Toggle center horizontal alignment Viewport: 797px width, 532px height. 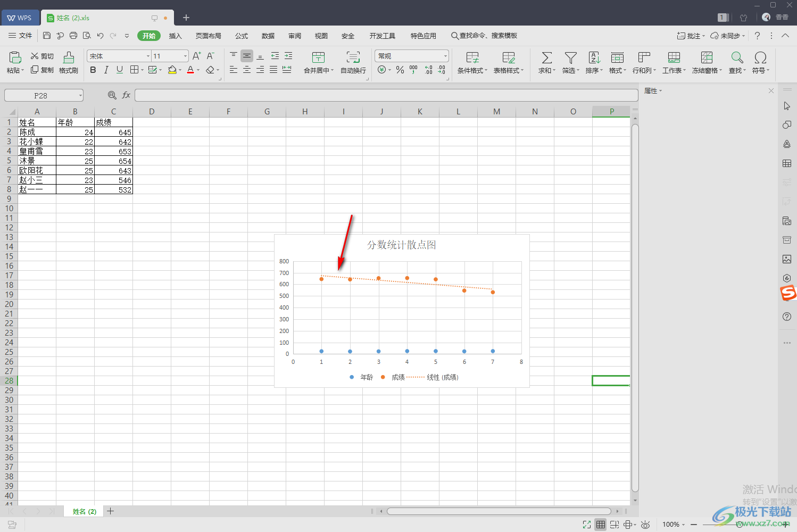point(247,70)
